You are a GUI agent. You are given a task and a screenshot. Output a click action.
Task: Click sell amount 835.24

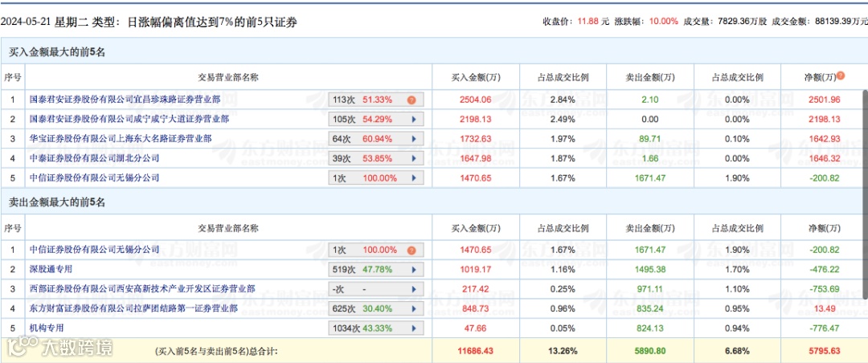point(651,308)
